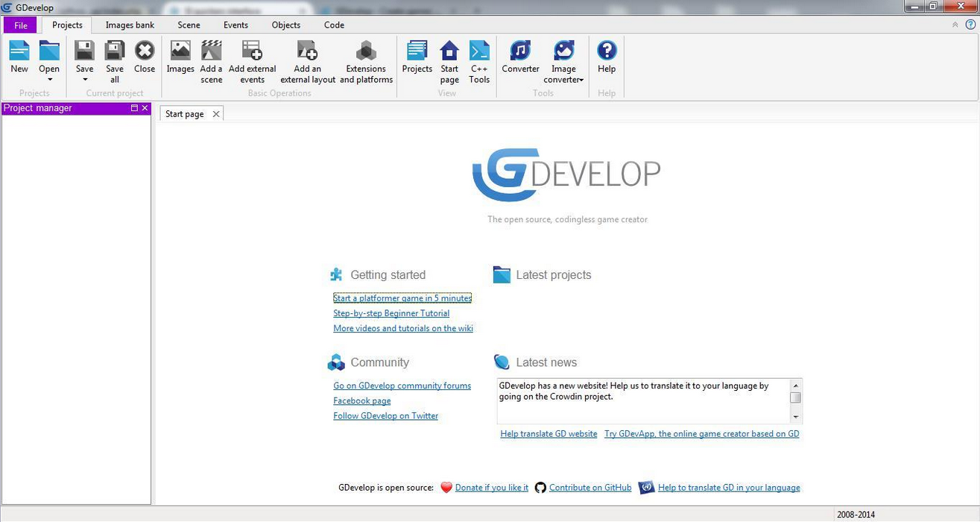Click the Add external events icon
The image size is (980, 522).
252,51
